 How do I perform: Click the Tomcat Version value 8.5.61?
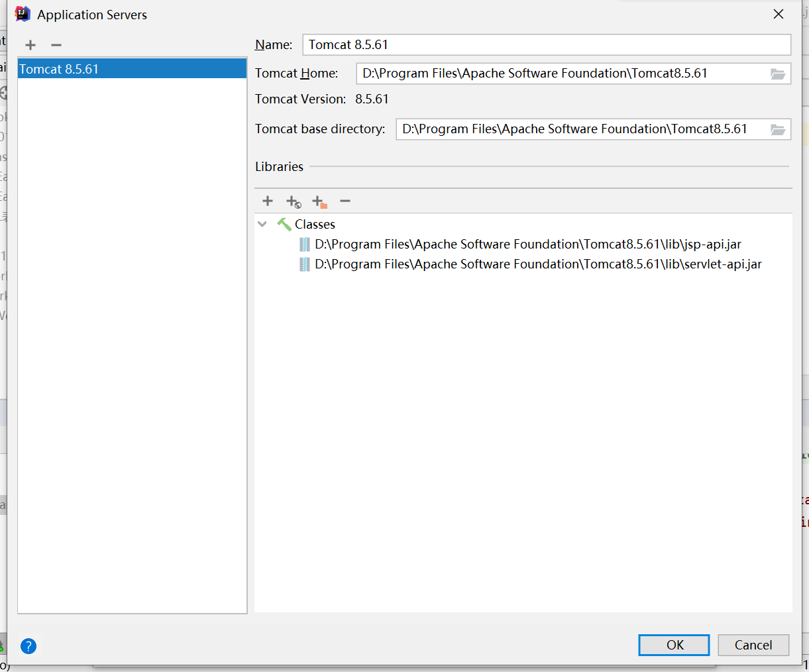[x=372, y=99]
